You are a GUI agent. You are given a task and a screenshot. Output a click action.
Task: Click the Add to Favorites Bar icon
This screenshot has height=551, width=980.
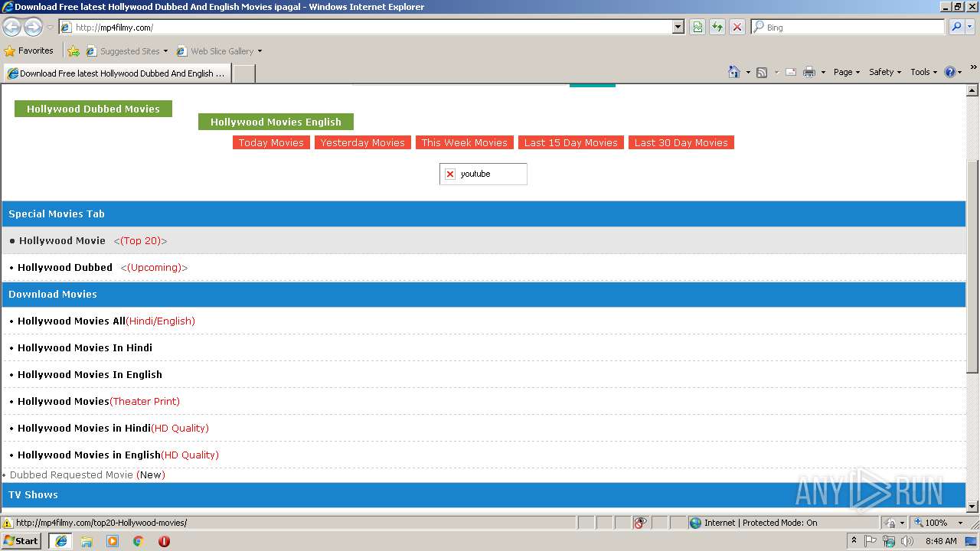click(x=73, y=51)
